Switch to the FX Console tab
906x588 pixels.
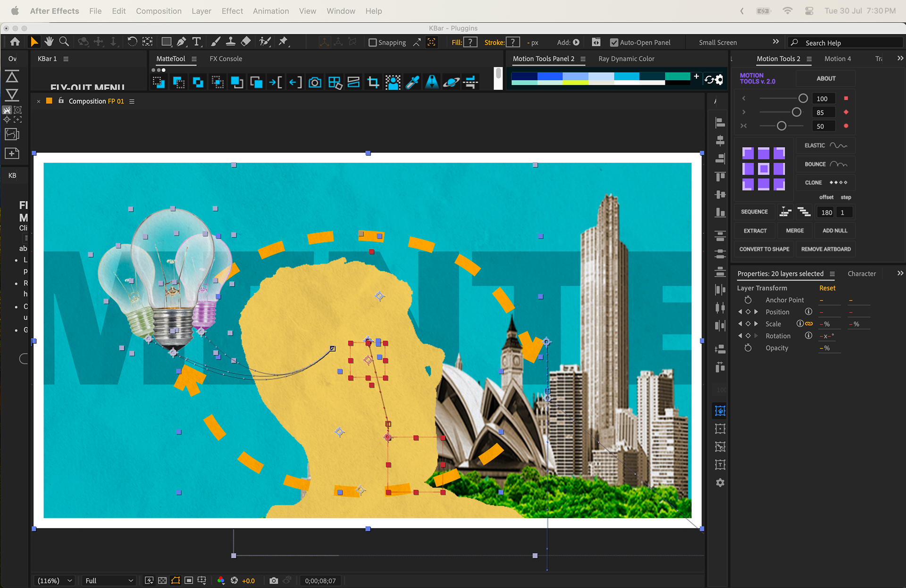click(226, 59)
